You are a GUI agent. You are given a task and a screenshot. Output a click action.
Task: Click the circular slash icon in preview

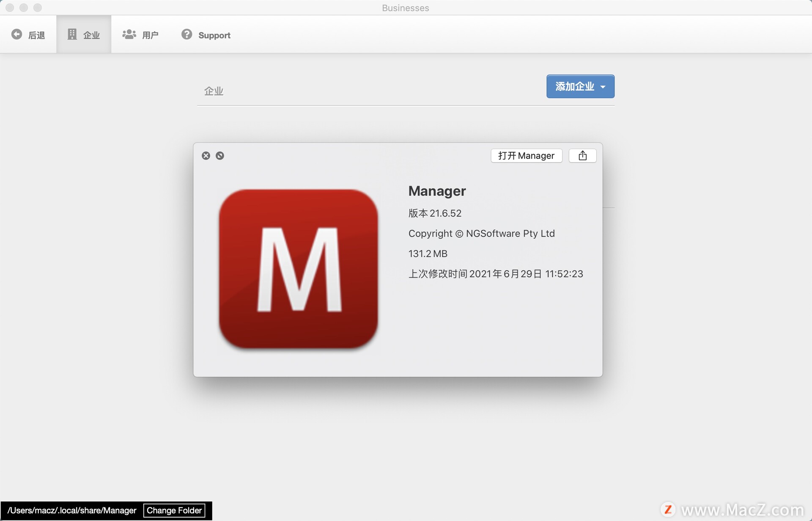coord(220,156)
